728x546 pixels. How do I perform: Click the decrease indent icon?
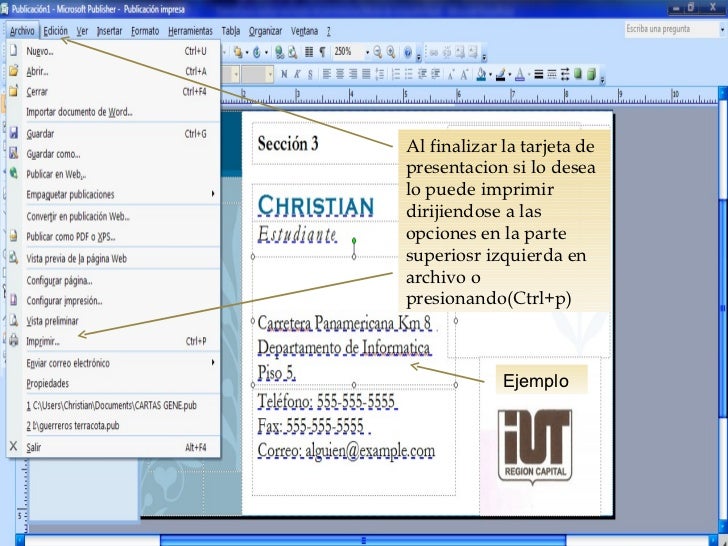[x=422, y=74]
